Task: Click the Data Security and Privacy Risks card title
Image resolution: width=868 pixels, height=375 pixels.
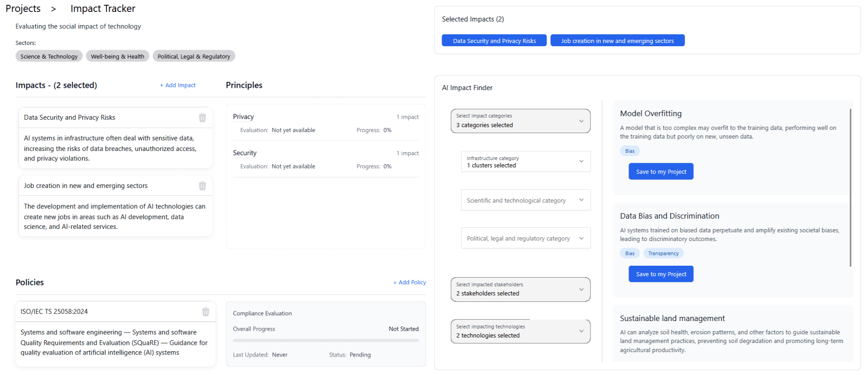Action: 69,118
